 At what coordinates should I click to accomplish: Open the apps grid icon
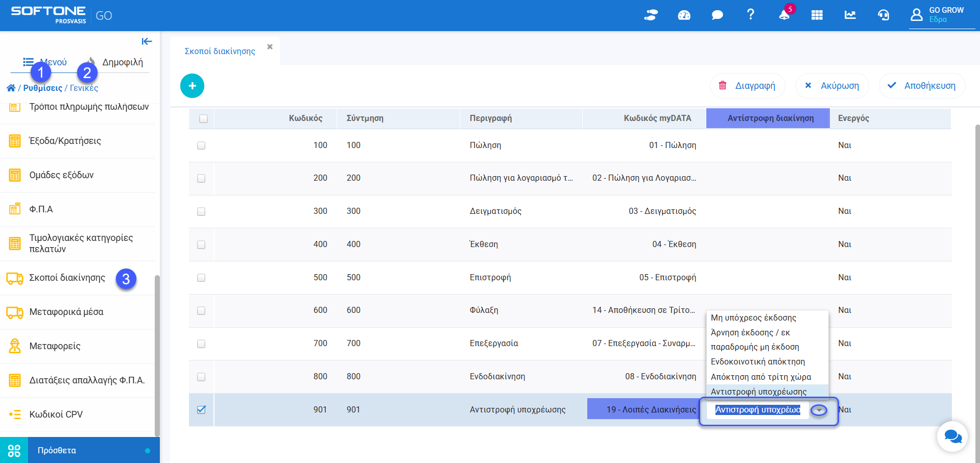(x=817, y=15)
